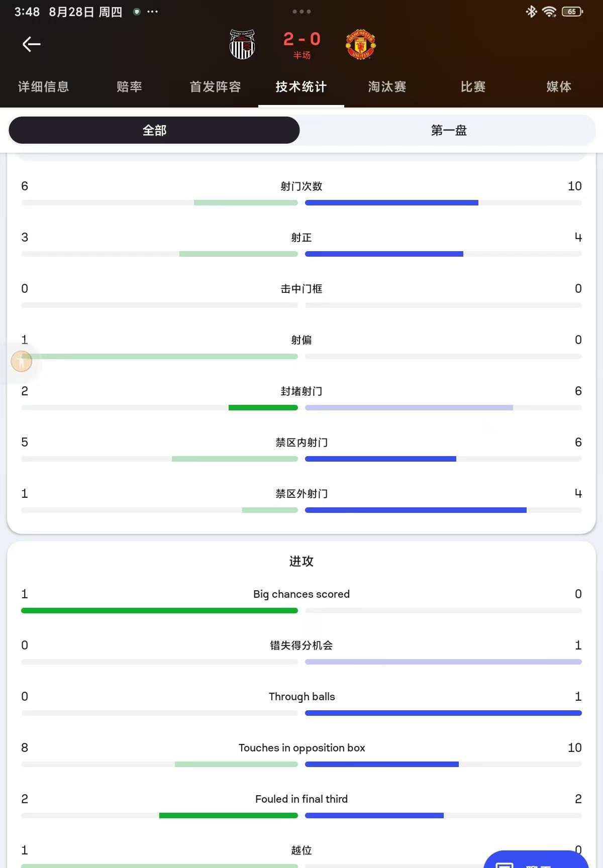The height and width of the screenshot is (868, 603).
Task: Open the 淘汰赛 tab
Action: click(x=387, y=87)
